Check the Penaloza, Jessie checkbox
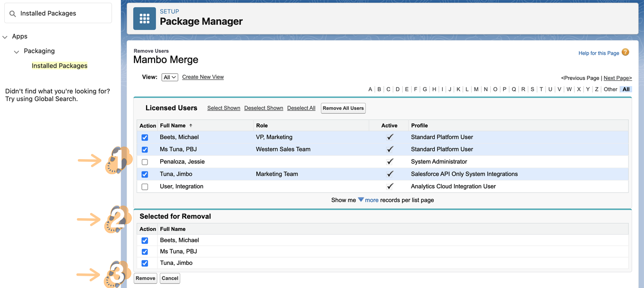Screen dimensions: 644x288 (145, 162)
